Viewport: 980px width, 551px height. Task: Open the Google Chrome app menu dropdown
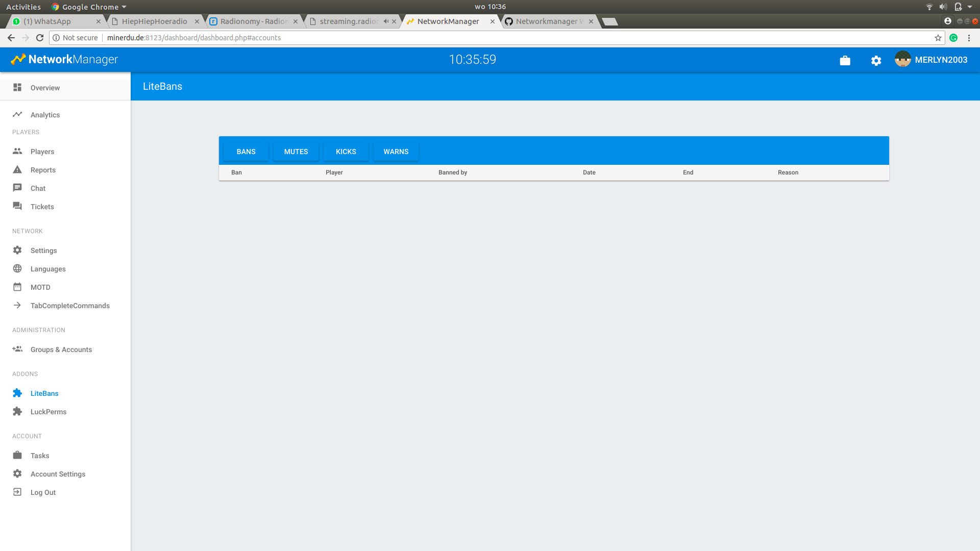[89, 7]
